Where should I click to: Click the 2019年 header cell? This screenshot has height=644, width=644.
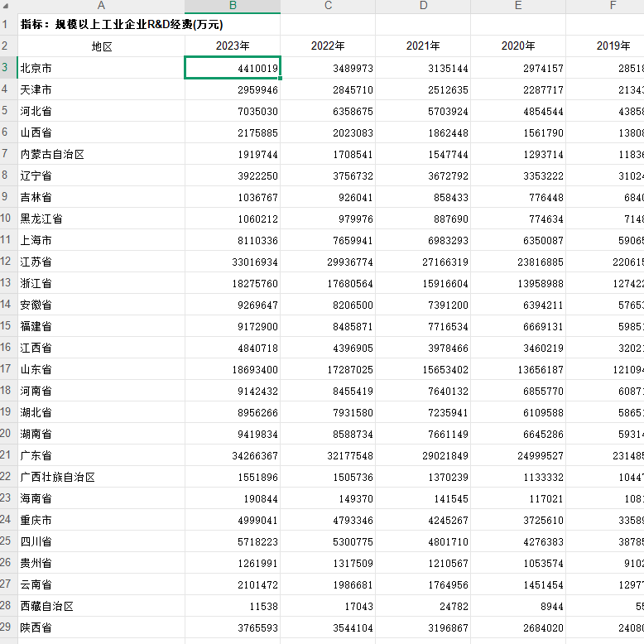tap(605, 46)
